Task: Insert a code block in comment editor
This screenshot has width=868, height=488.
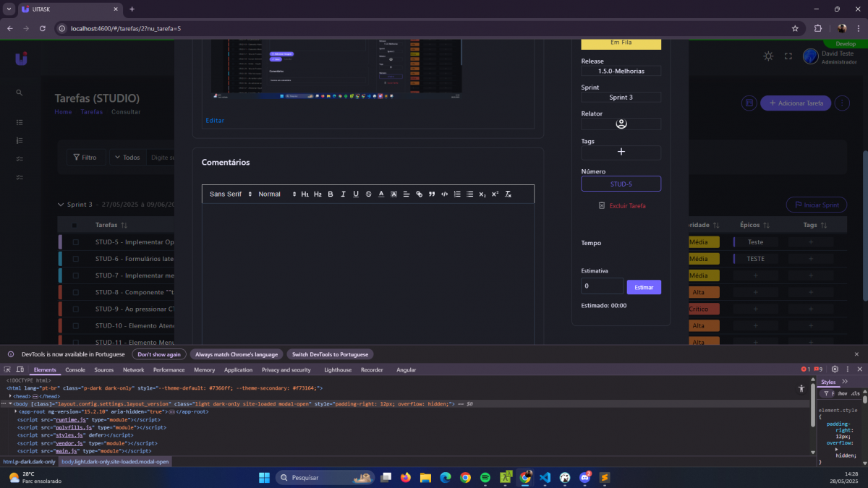Action: click(444, 194)
